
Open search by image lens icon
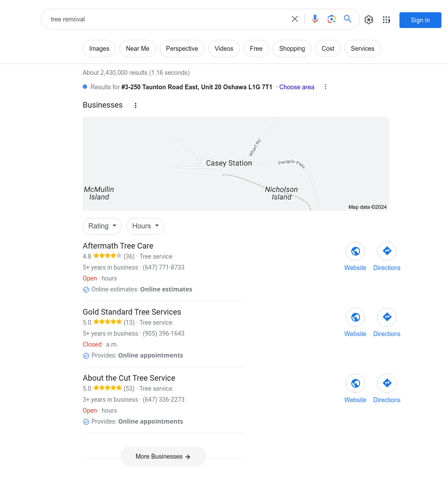tap(332, 19)
